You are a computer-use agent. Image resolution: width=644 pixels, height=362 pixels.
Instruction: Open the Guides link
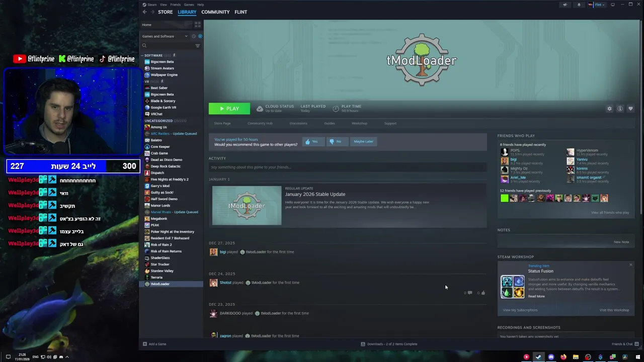click(329, 123)
